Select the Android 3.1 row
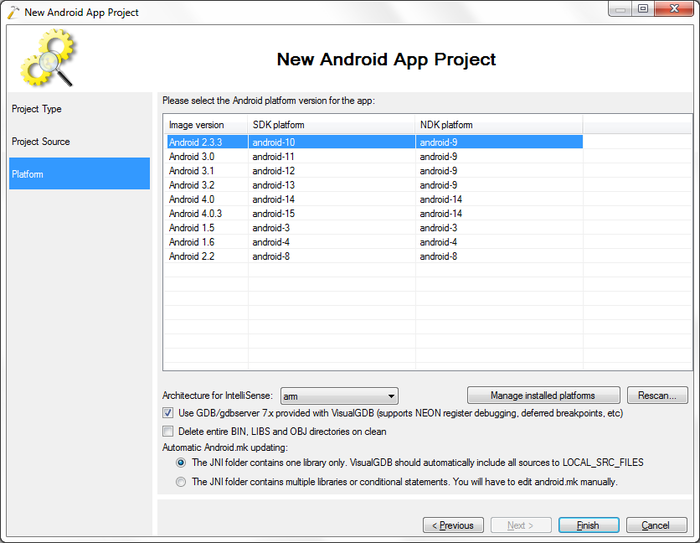The image size is (700, 543). click(375, 171)
